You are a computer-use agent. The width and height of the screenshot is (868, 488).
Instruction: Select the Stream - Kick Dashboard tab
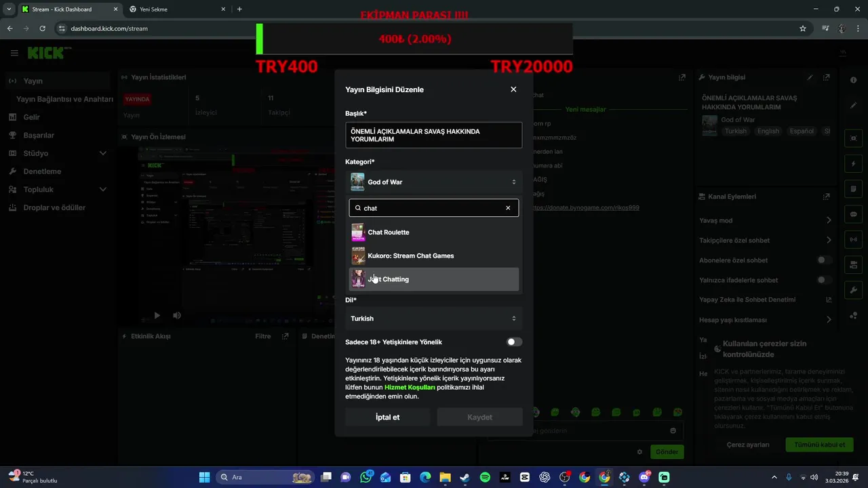pyautogui.click(x=69, y=9)
